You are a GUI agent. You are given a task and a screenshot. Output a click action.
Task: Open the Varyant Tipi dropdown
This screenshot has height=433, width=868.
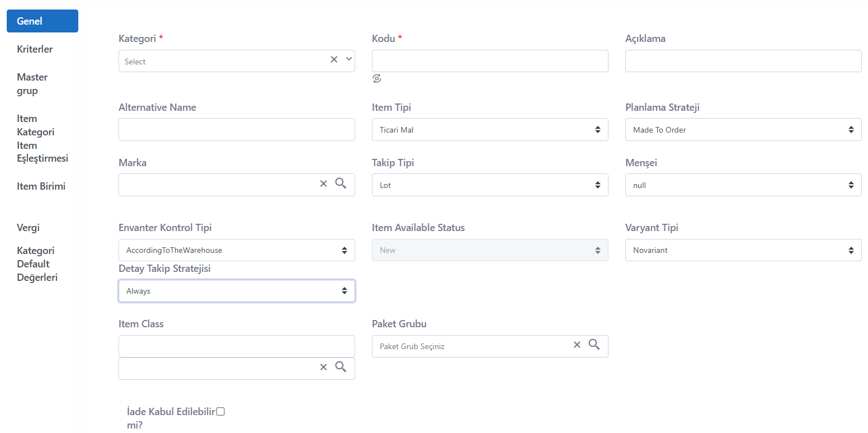[x=743, y=250]
